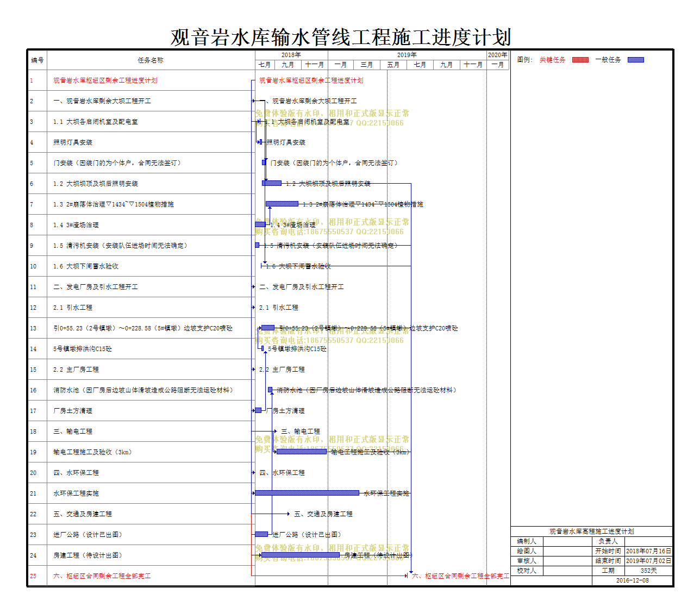Click the blue Gantt bar for 输电工程施工及验收
The image size is (700, 613).
302,452
